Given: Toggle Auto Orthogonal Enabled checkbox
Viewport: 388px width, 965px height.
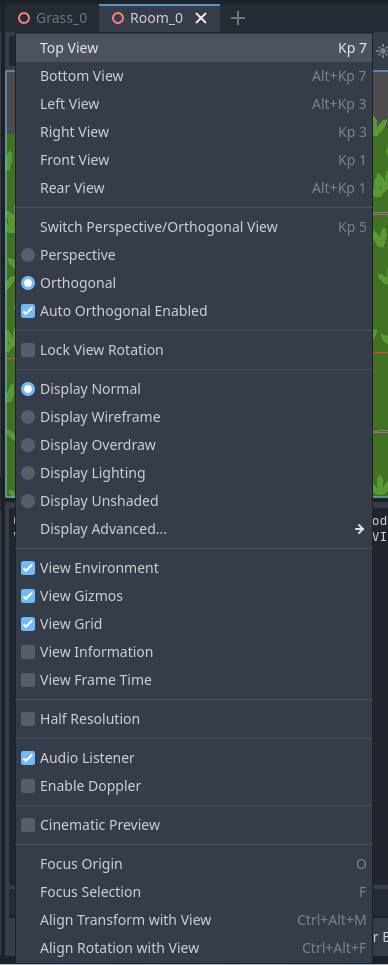Looking at the screenshot, I should tap(194, 311).
